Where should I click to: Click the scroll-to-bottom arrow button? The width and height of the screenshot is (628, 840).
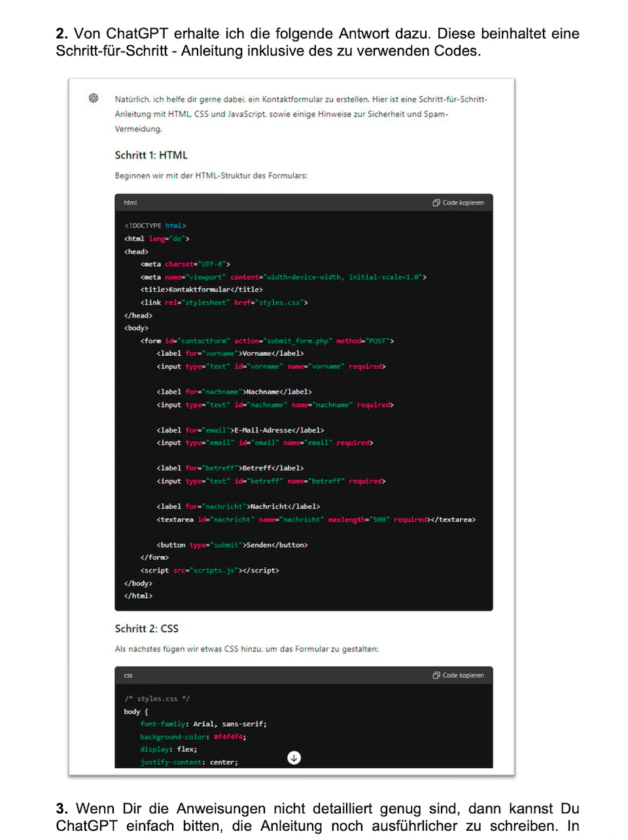pos(294,758)
